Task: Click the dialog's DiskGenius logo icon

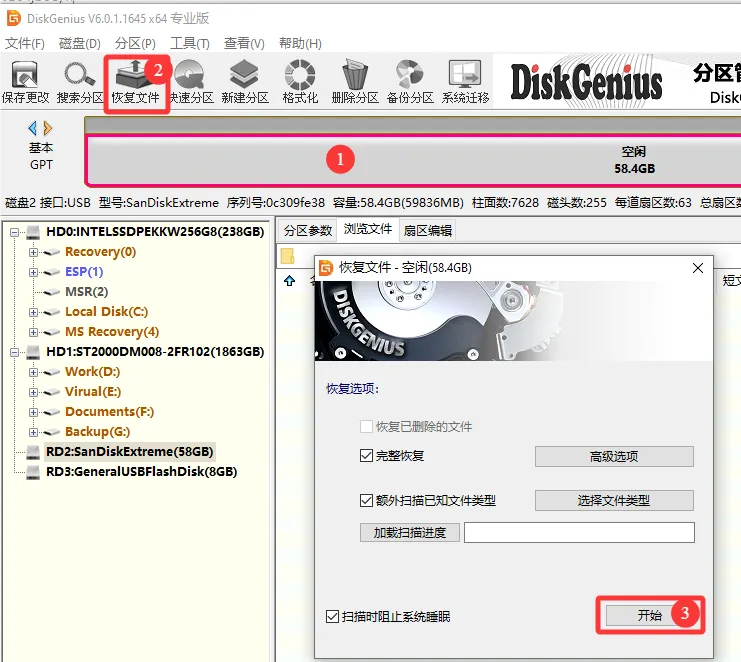Action: point(326,268)
